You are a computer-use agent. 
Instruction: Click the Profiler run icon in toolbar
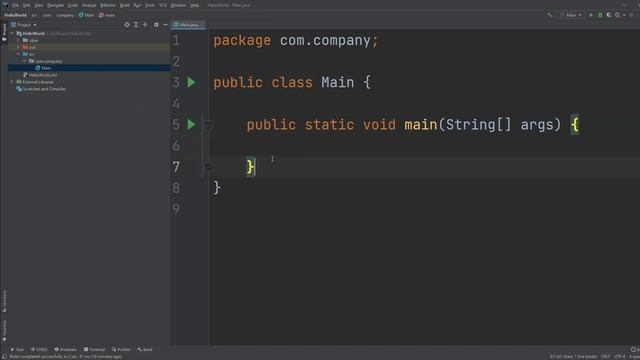(619, 15)
